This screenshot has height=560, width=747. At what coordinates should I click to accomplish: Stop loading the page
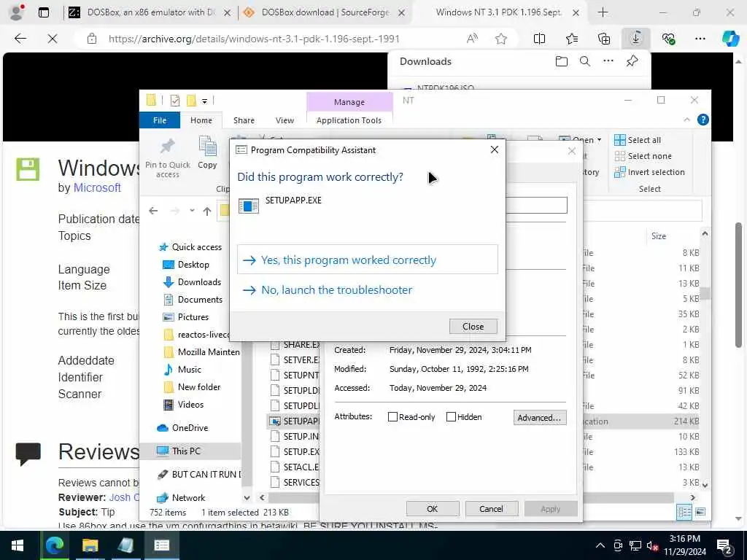tap(53, 39)
